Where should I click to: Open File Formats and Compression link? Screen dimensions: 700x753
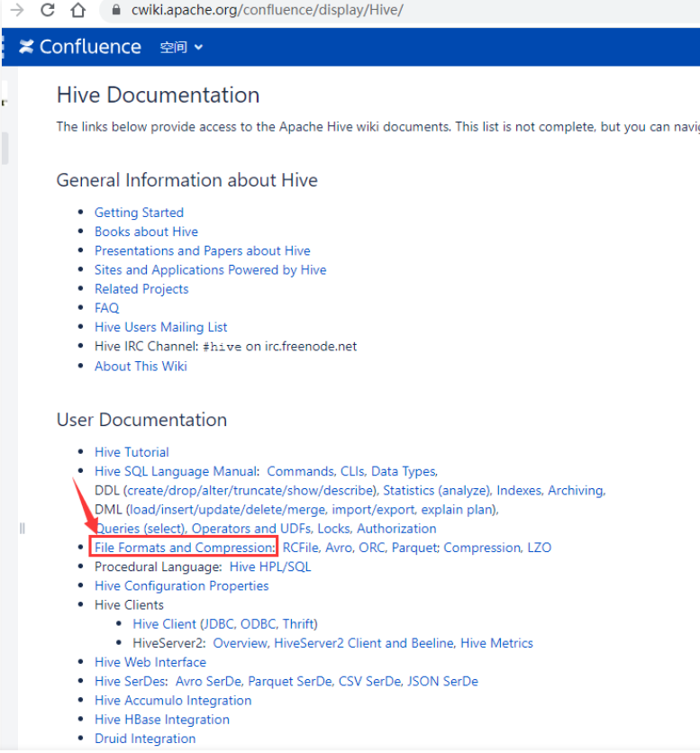[185, 548]
